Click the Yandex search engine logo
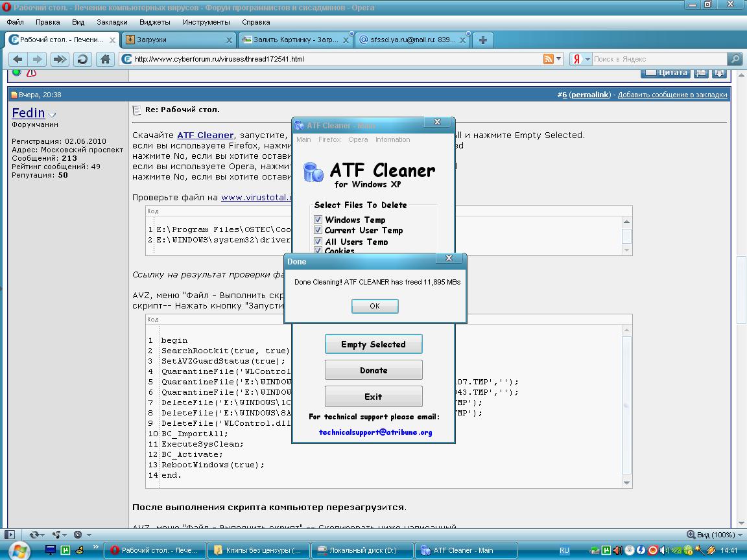Screen dimensions: 747x560 (576, 59)
